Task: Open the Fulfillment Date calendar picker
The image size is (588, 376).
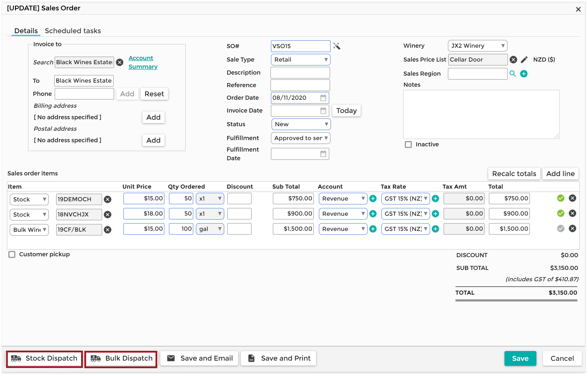Action: [x=323, y=154]
